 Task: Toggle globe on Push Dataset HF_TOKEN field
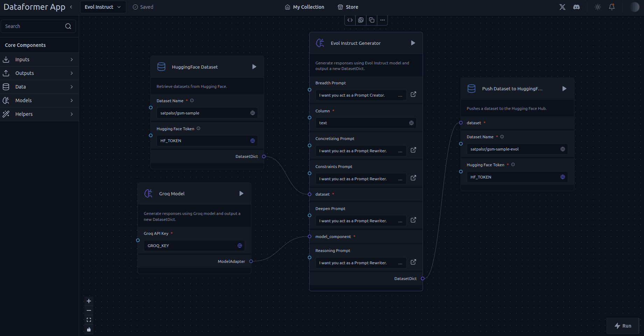(563, 177)
